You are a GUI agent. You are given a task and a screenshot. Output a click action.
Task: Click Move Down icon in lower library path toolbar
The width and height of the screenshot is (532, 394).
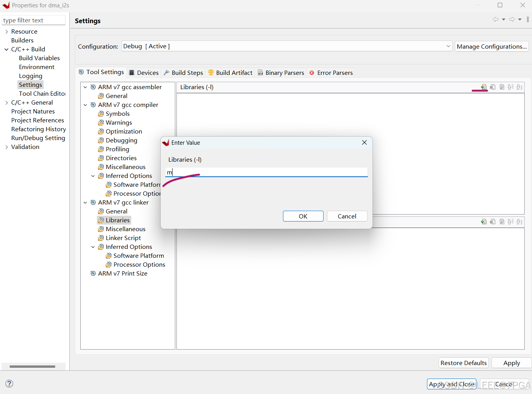tap(519, 222)
